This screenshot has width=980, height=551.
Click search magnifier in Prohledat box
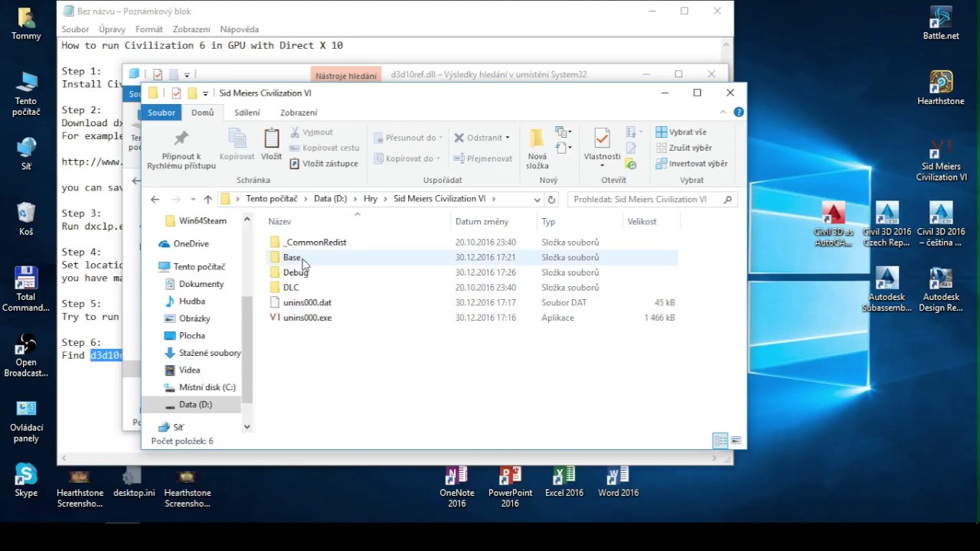[727, 199]
